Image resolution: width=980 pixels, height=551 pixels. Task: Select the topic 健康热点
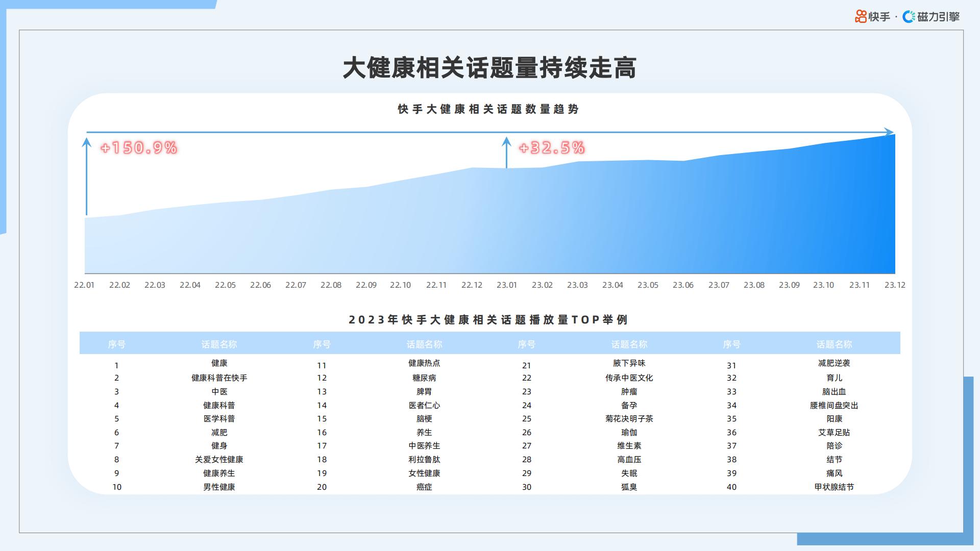[x=424, y=363]
